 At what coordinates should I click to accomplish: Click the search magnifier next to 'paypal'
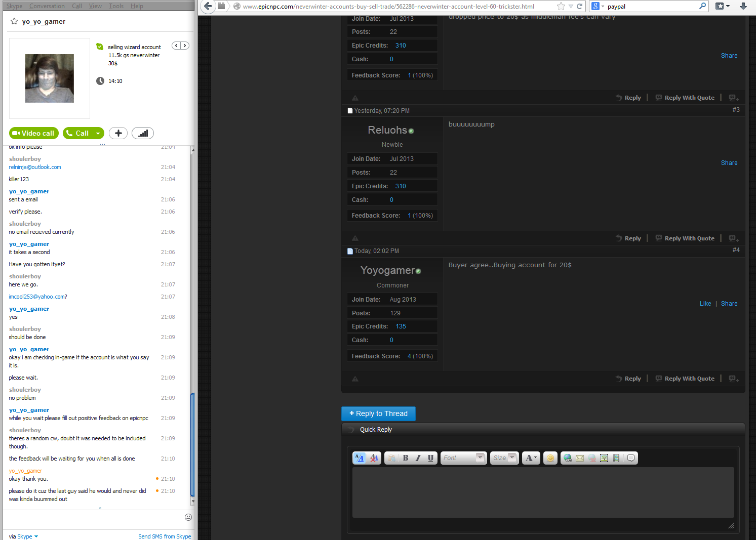click(702, 6)
